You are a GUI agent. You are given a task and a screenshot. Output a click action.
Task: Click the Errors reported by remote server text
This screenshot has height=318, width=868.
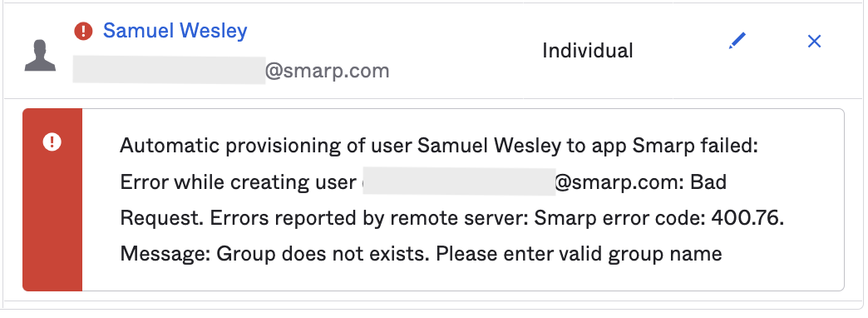coord(368,219)
